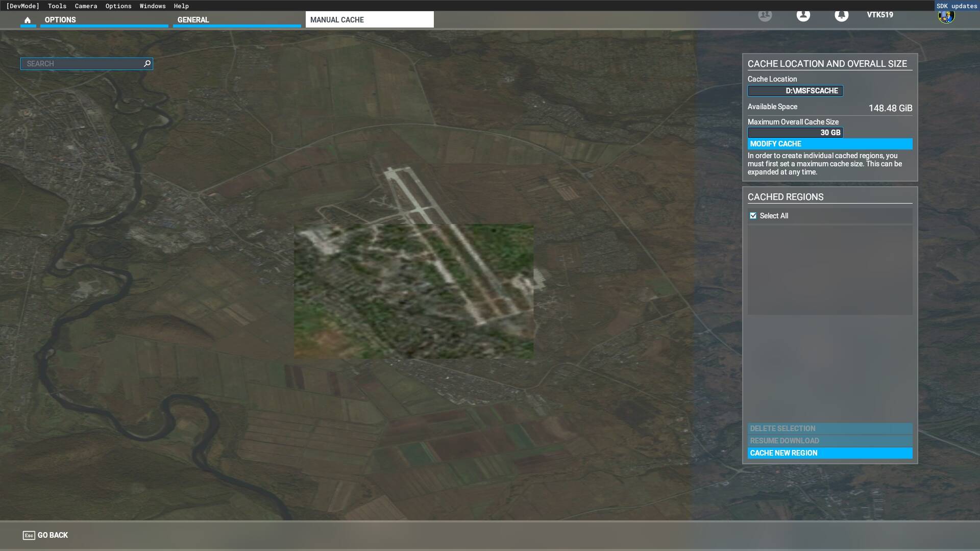Click the search magnifier icon
This screenshot has height=551, width=980.
tap(147, 63)
